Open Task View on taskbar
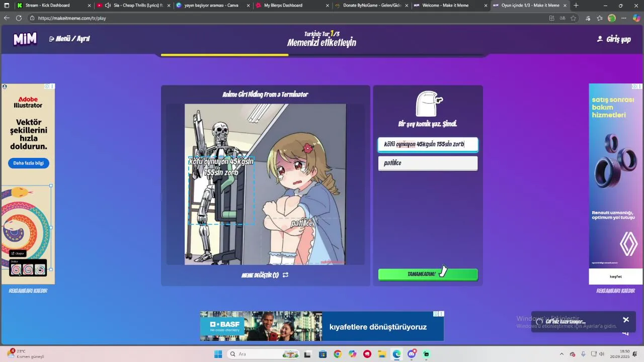The image size is (644, 362). coord(307,354)
